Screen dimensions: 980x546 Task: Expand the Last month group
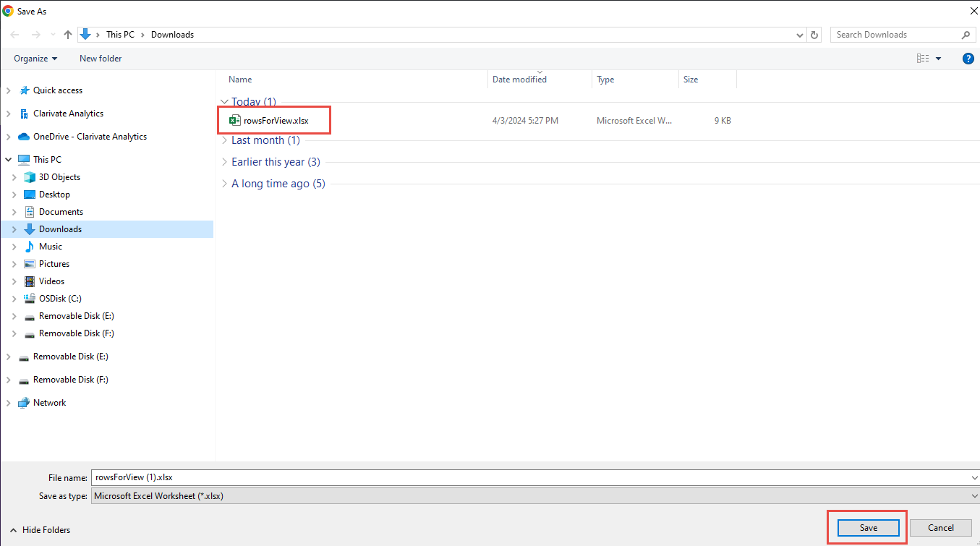224,140
